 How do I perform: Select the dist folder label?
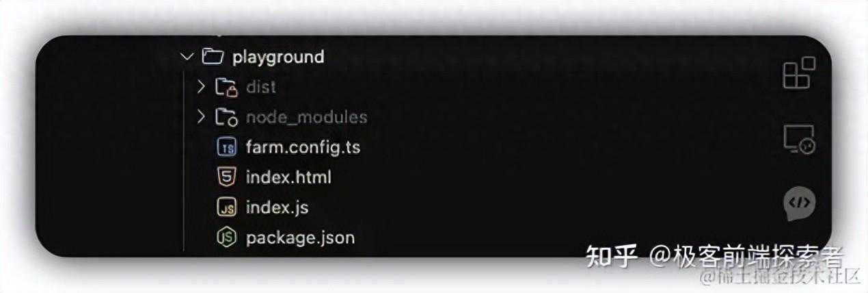260,87
